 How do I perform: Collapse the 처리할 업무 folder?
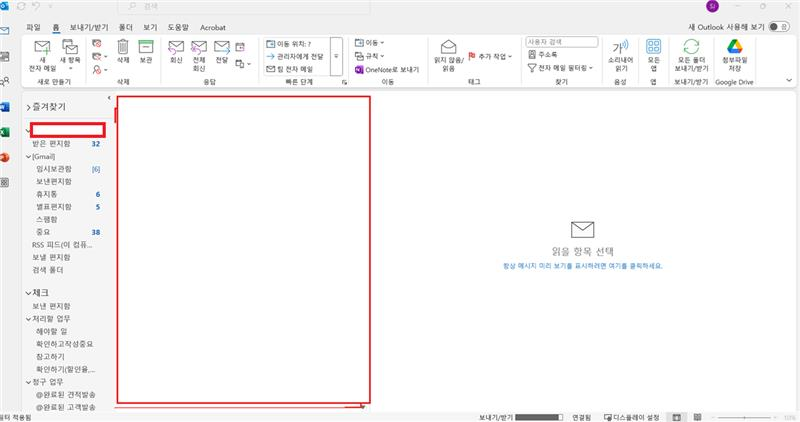point(29,319)
